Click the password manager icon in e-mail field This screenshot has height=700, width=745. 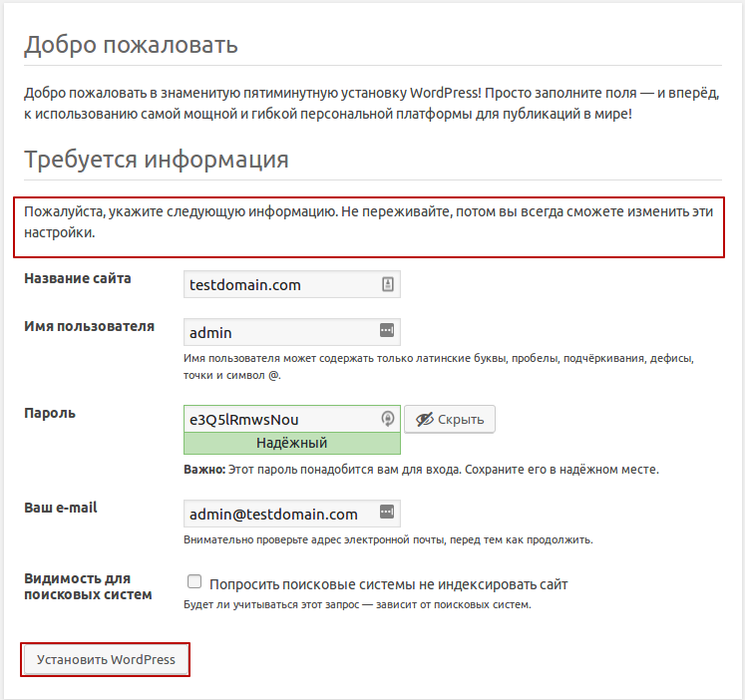[x=387, y=514]
